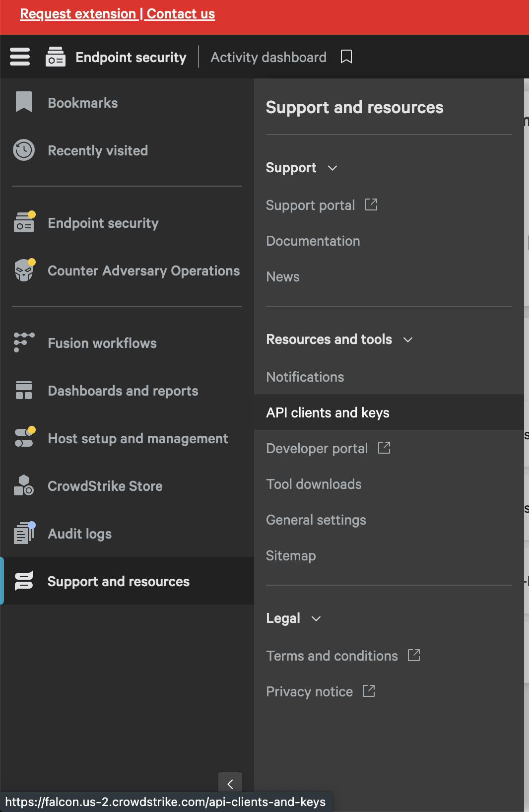Viewport: 529px width, 812px height.
Task: Collapse the Legal section chevron
Action: coord(316,618)
